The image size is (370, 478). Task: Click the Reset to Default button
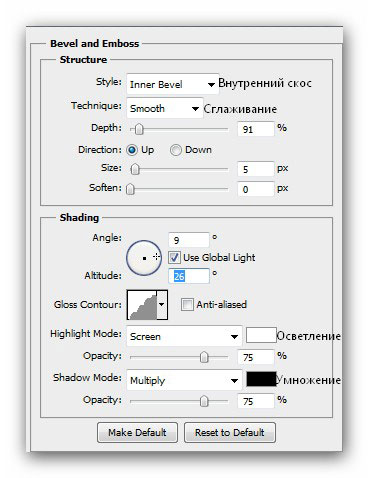[x=230, y=432]
